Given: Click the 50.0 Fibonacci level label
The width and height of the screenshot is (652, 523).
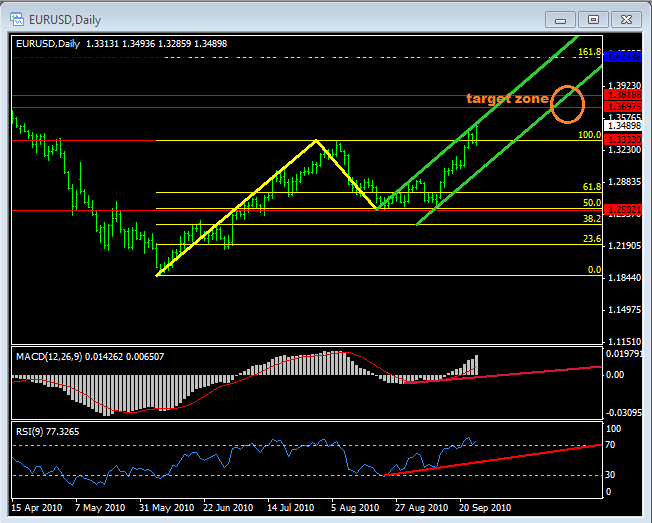Looking at the screenshot, I should tap(592, 203).
